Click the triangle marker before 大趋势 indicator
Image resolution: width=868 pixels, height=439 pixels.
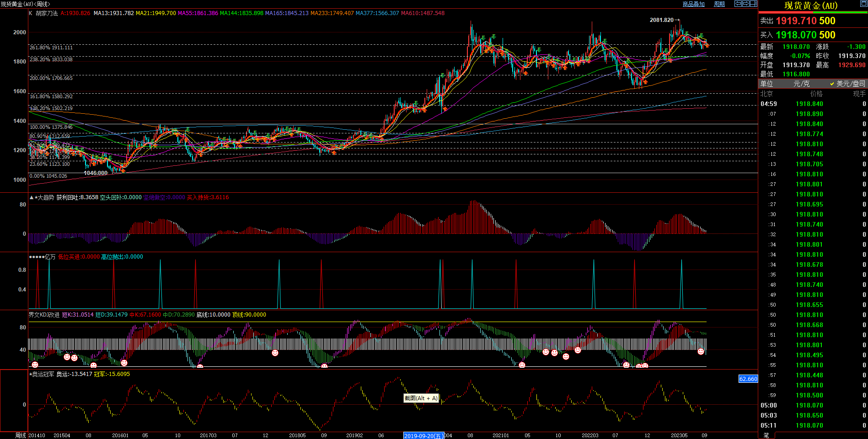tap(31, 197)
